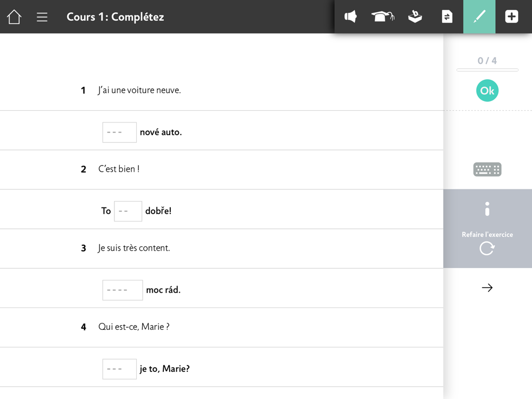
Task: Open the hamburger menu
Action: 42,17
